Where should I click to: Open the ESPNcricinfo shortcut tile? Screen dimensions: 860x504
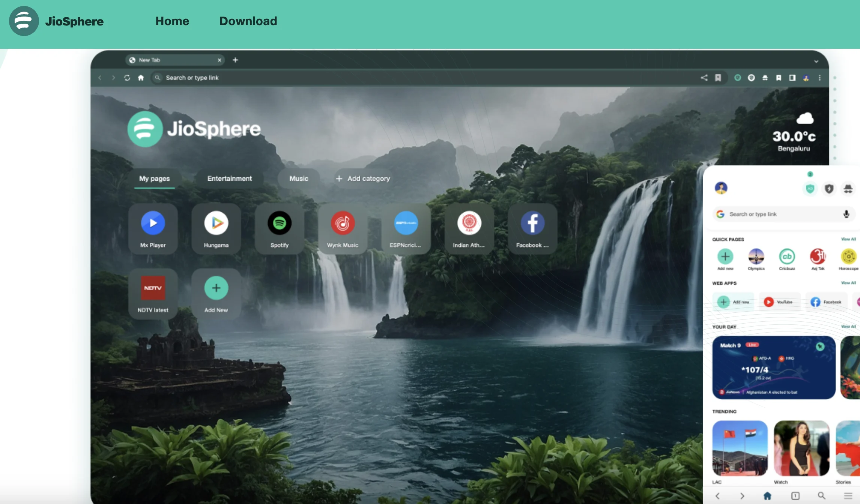click(x=406, y=228)
